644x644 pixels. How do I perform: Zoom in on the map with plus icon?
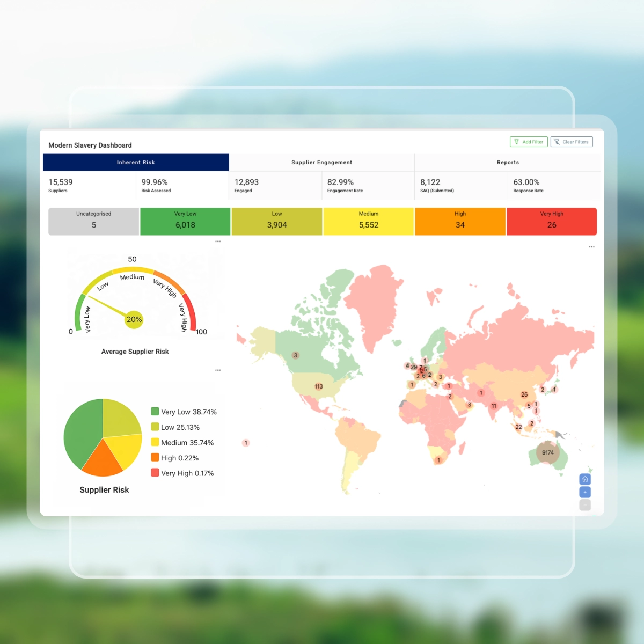[x=585, y=492]
